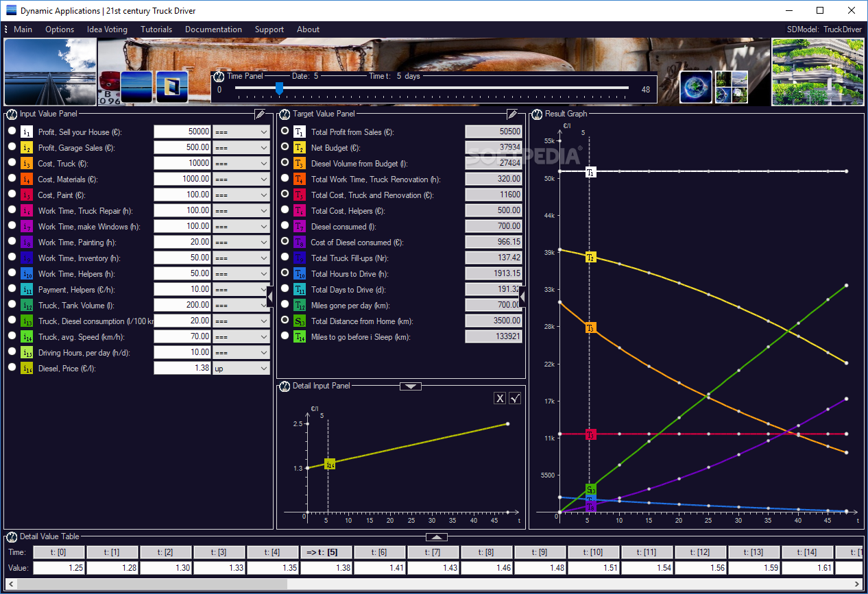Screen dimensions: 868x594
Task: Open mode dropdown for Work Time, Painting
Action: [241, 242]
